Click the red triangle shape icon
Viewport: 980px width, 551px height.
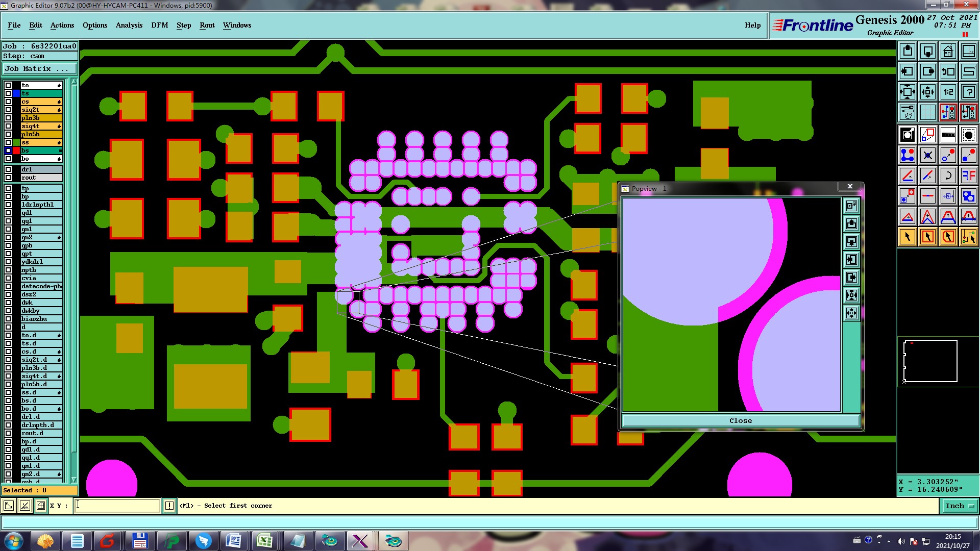pos(908,216)
